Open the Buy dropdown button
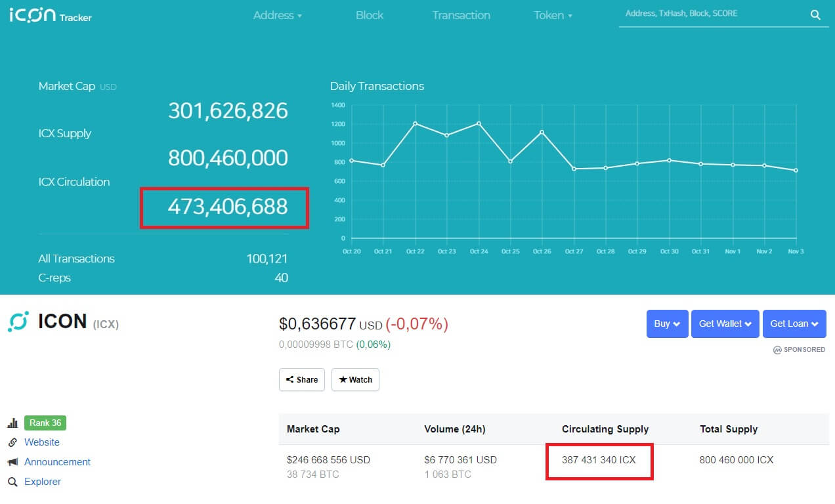 (x=667, y=324)
